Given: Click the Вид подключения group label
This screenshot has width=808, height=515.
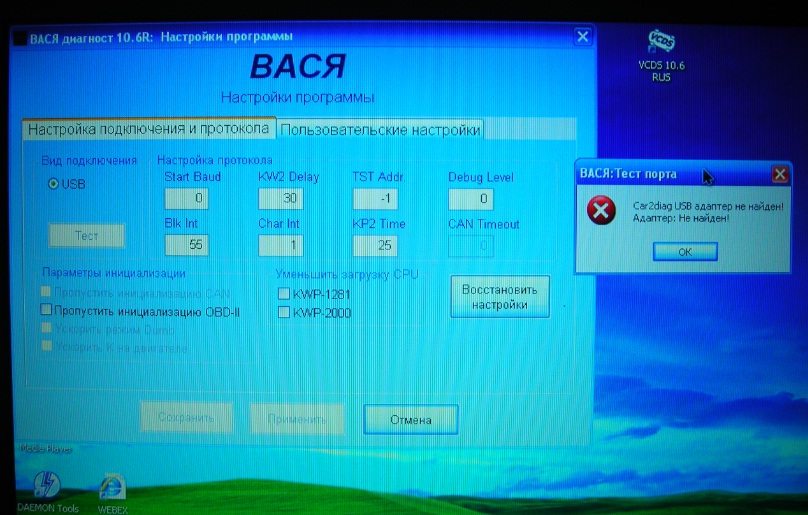Looking at the screenshot, I should (x=89, y=160).
